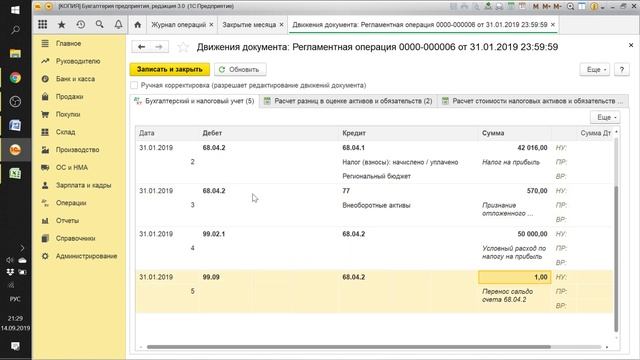
Task: Click Сумма column header
Action: click(515, 133)
